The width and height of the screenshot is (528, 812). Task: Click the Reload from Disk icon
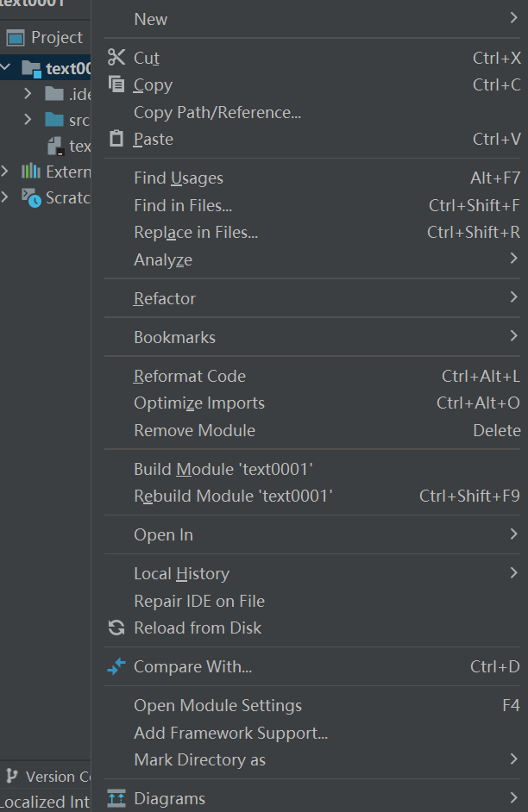pos(116,628)
